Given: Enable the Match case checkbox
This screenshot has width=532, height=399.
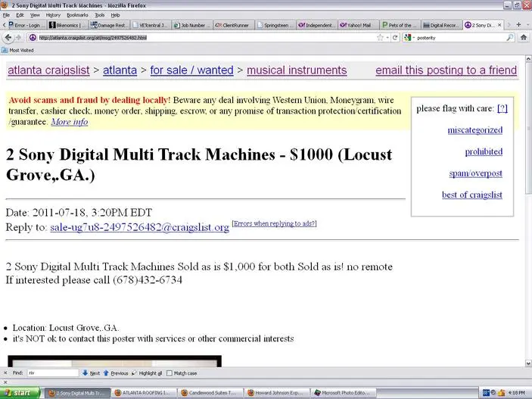Looking at the screenshot, I should click(x=170, y=373).
